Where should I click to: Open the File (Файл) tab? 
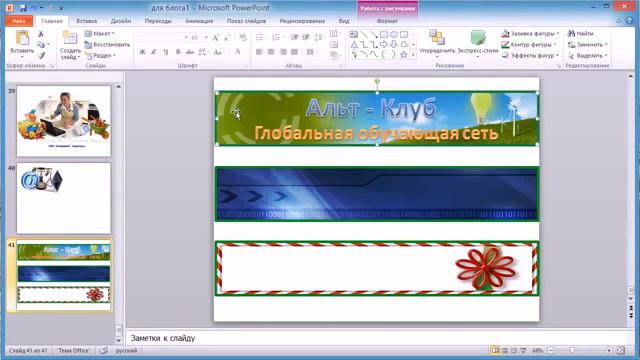[x=19, y=21]
